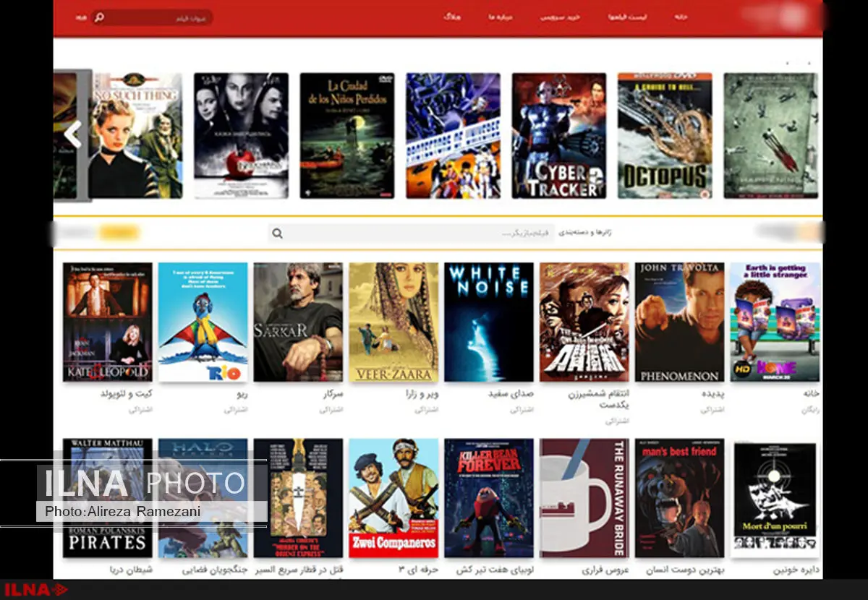Click the magnifier icon in the filter search bar
Viewport: 868px width, 600px height.
click(x=277, y=233)
